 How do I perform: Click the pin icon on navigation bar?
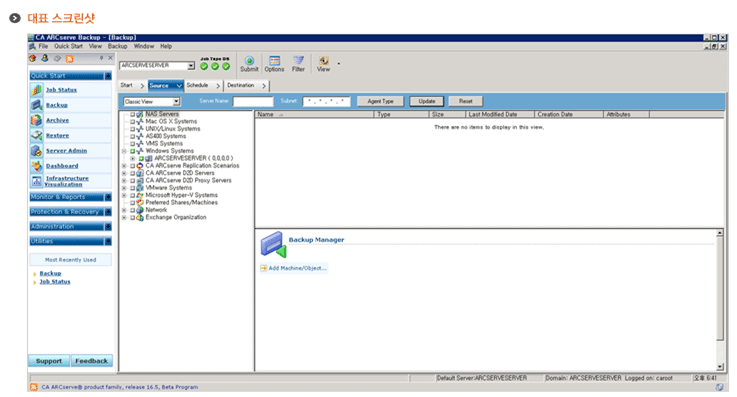101,58
